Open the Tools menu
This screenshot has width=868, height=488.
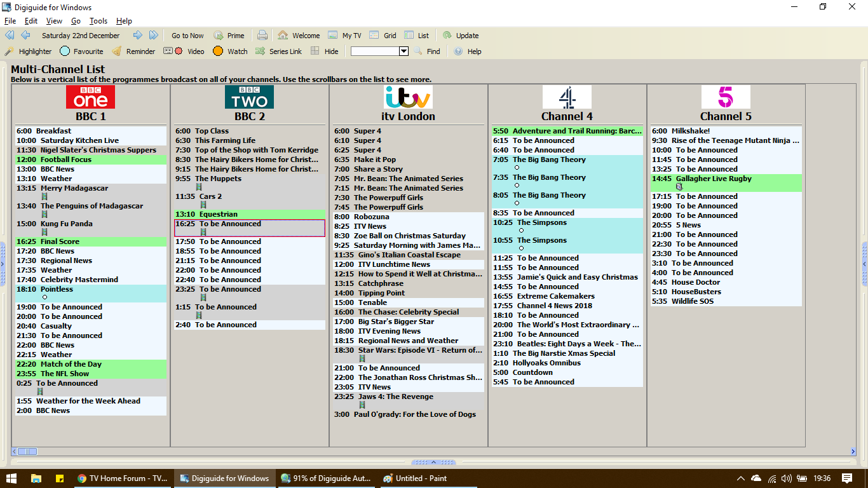(98, 21)
